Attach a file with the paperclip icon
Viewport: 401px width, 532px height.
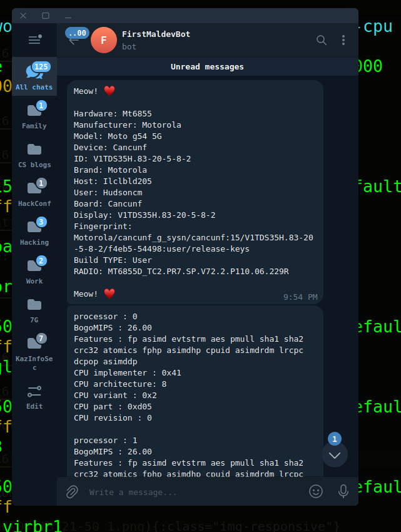pos(72,491)
